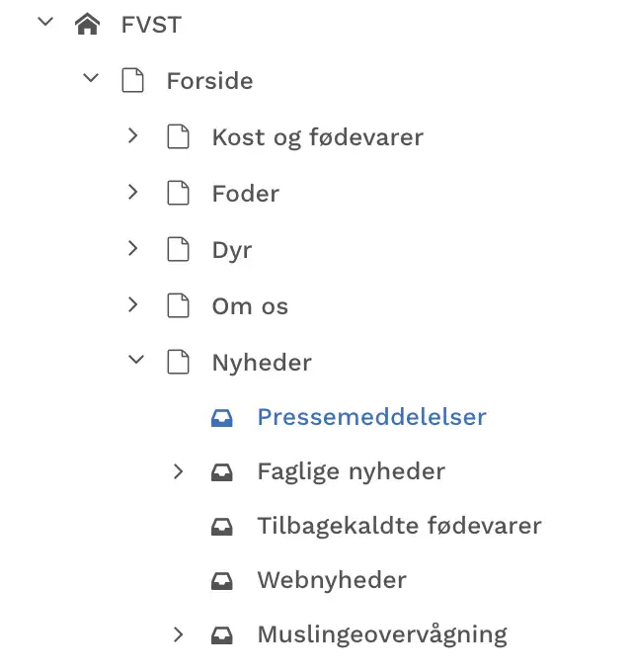Click the blue inbox icon beside Pressemeddelelser
Image resolution: width=632 pixels, height=672 pixels.
coord(223,418)
